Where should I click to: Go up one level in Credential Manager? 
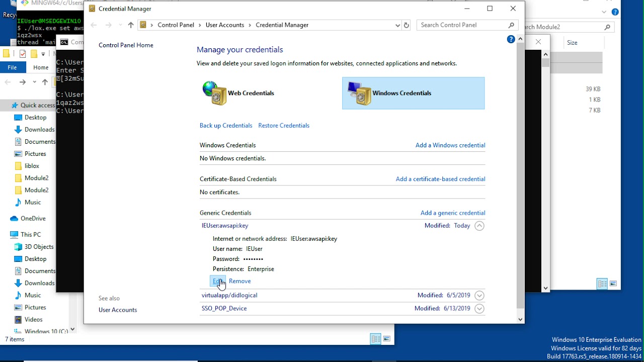(131, 25)
